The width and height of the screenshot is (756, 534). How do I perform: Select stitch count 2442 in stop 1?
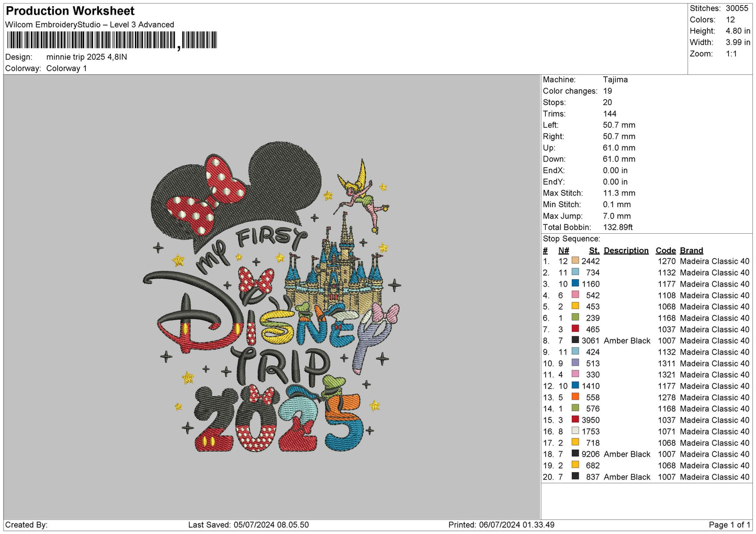[591, 261]
